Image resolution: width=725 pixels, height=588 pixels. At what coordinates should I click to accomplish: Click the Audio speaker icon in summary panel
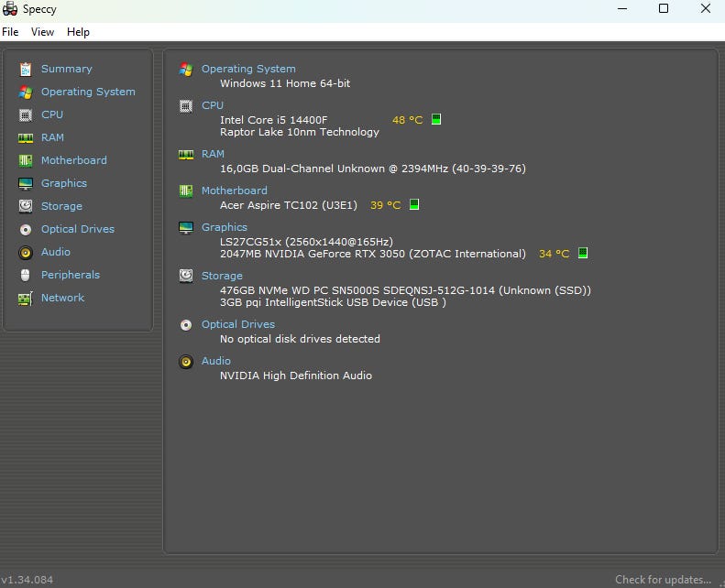pyautogui.click(x=186, y=362)
